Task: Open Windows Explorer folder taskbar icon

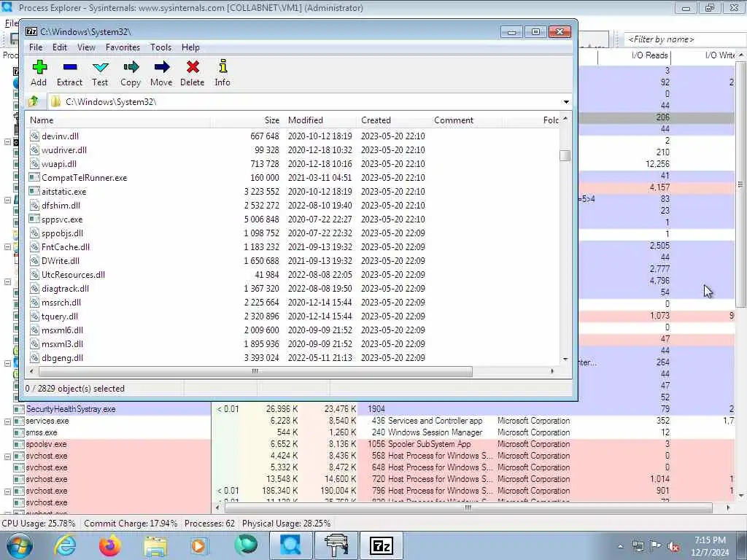Action: 155,545
